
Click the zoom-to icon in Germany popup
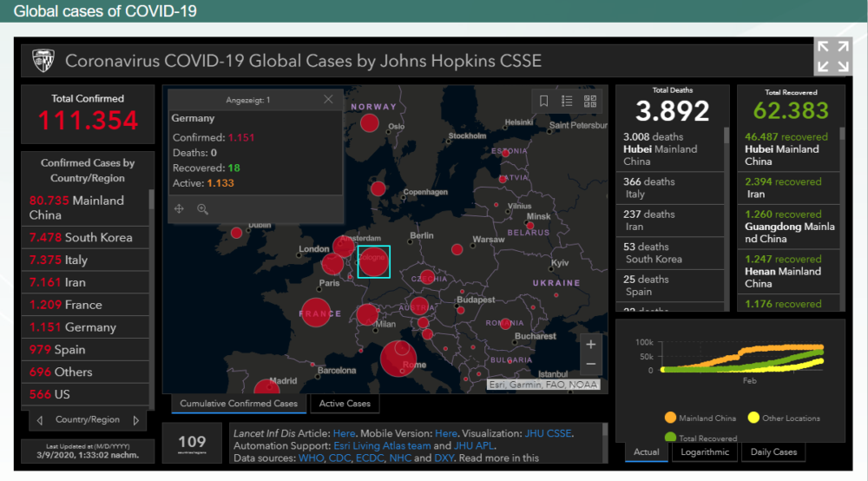tap(202, 208)
